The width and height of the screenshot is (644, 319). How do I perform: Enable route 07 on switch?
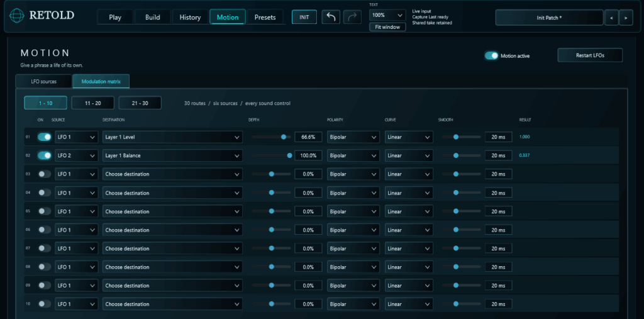pos(45,249)
